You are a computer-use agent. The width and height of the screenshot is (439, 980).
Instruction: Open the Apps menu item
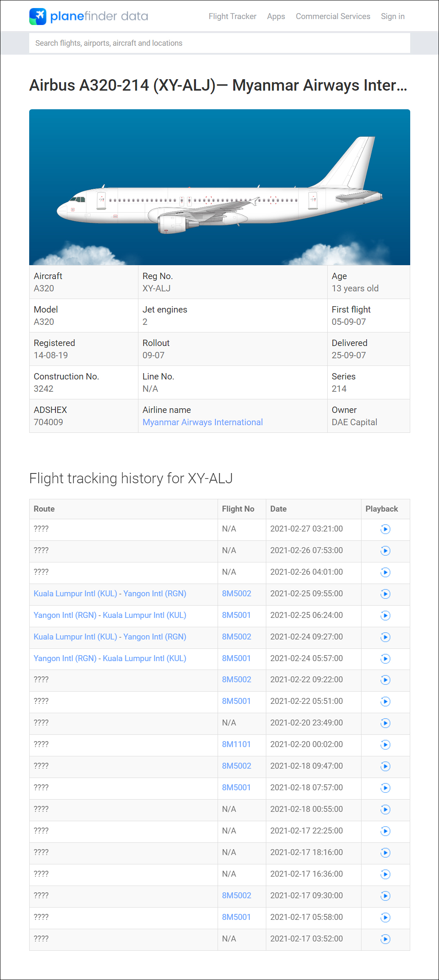pos(276,17)
